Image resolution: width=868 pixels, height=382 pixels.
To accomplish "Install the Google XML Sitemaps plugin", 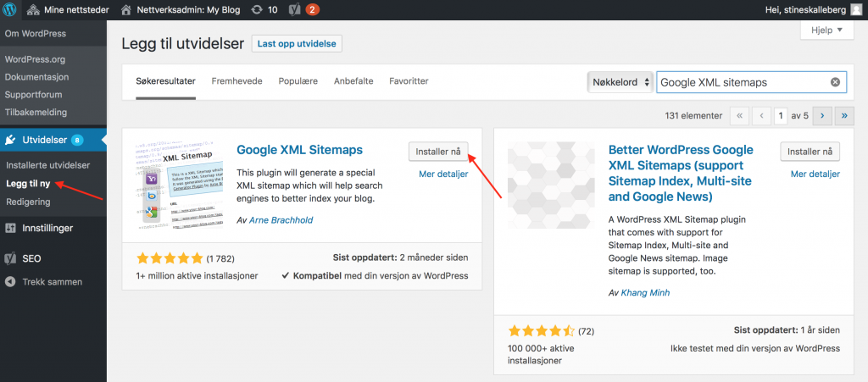I will click(438, 152).
